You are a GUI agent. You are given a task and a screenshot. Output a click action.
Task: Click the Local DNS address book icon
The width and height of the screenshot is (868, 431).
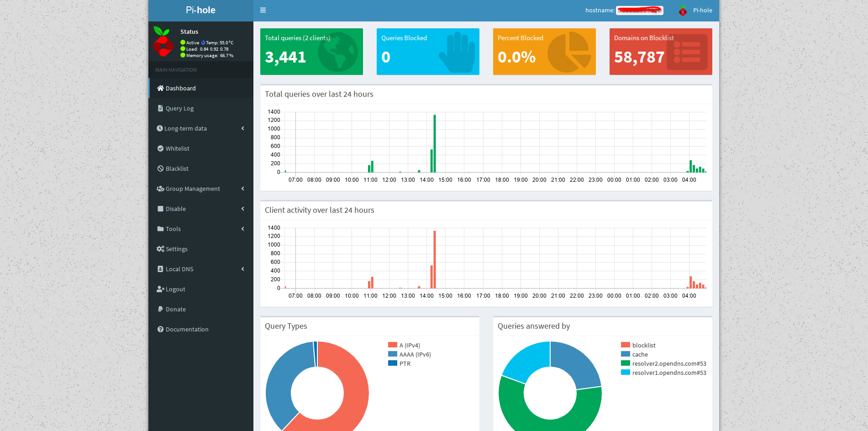[160, 269]
